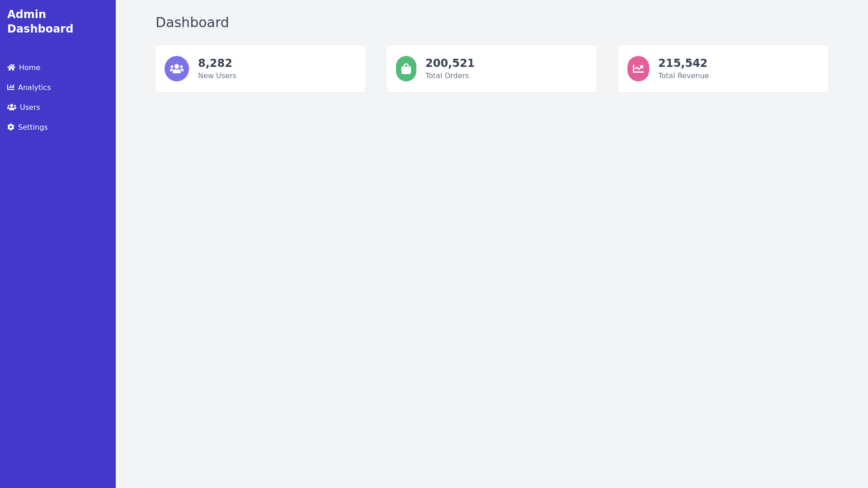
Task: Click the pink trending chart icon
Action: (638, 69)
